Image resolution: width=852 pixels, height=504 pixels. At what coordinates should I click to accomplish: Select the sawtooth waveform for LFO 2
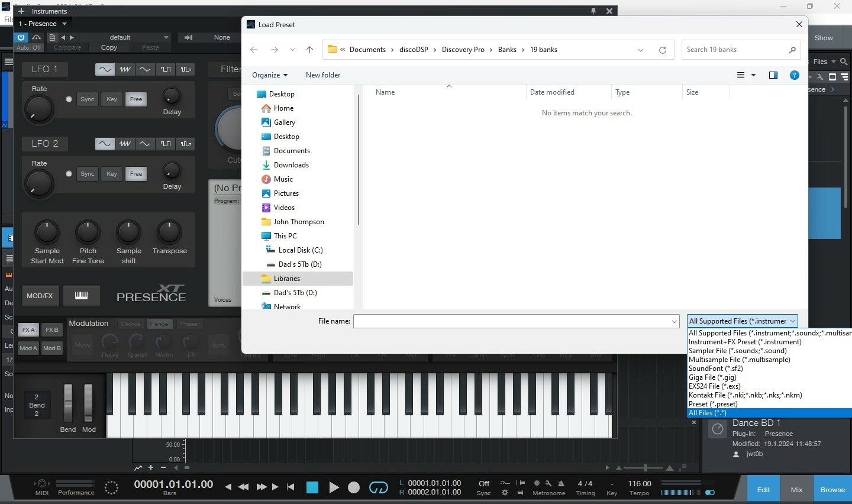pos(125,144)
